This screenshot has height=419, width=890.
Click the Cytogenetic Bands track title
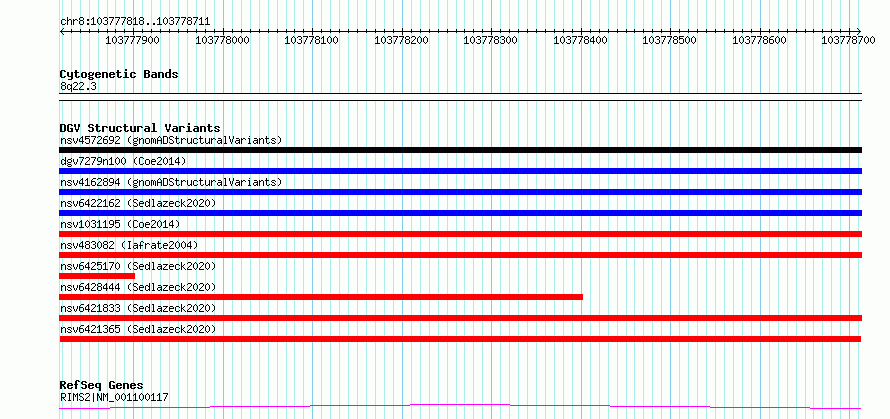[119, 74]
